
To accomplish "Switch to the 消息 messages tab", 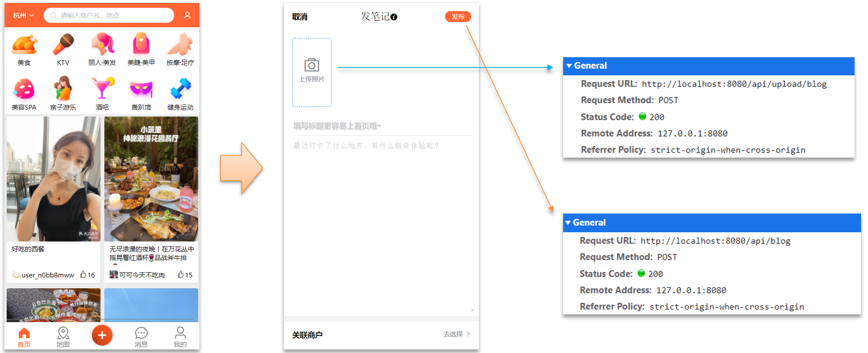I will [x=141, y=337].
